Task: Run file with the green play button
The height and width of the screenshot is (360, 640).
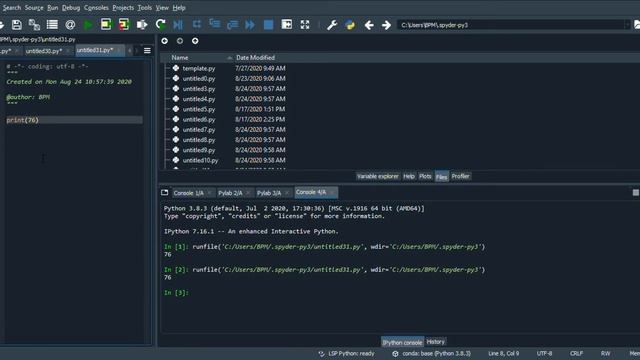Action: coord(88,25)
